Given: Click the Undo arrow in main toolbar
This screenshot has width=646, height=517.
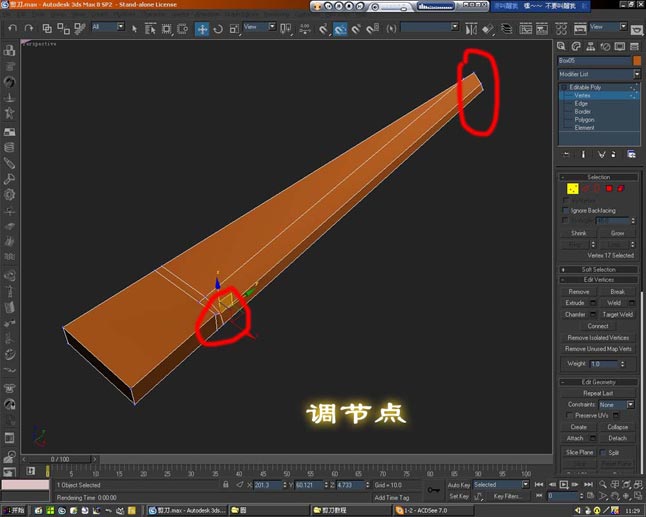Looking at the screenshot, I should (x=12, y=28).
